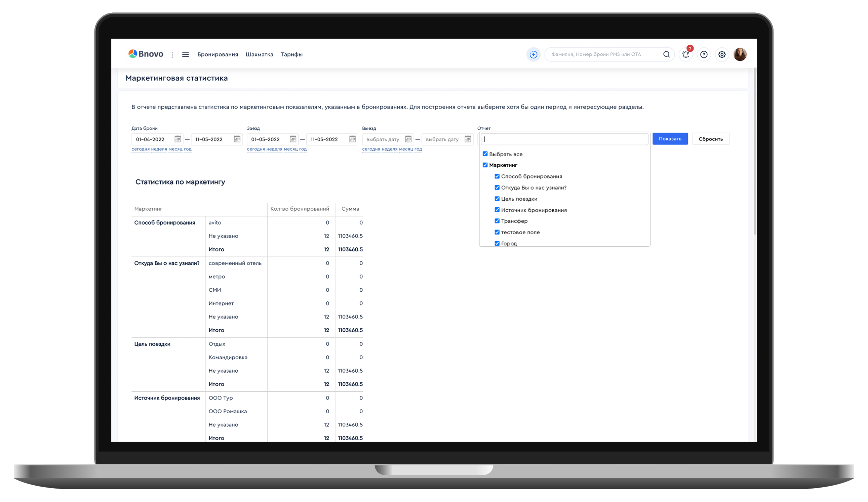Click the add booking plus icon

click(533, 54)
